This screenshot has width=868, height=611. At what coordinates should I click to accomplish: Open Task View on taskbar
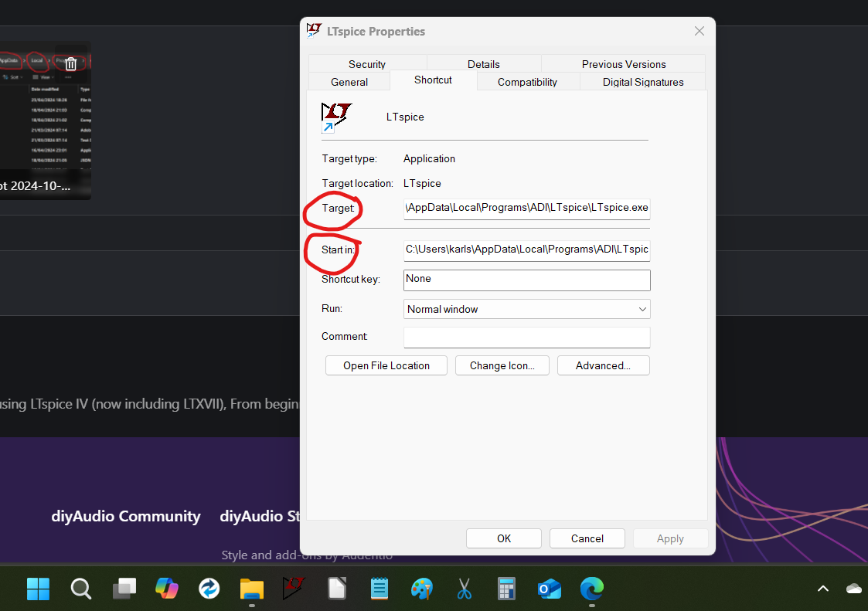124,589
